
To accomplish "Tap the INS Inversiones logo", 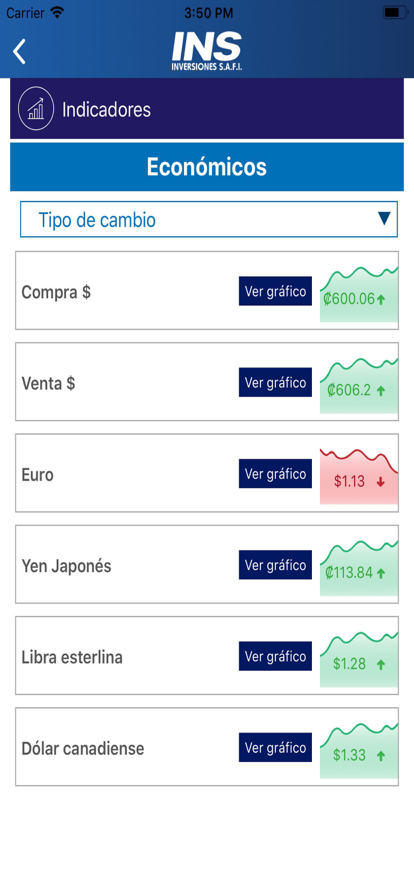I will click(x=207, y=51).
